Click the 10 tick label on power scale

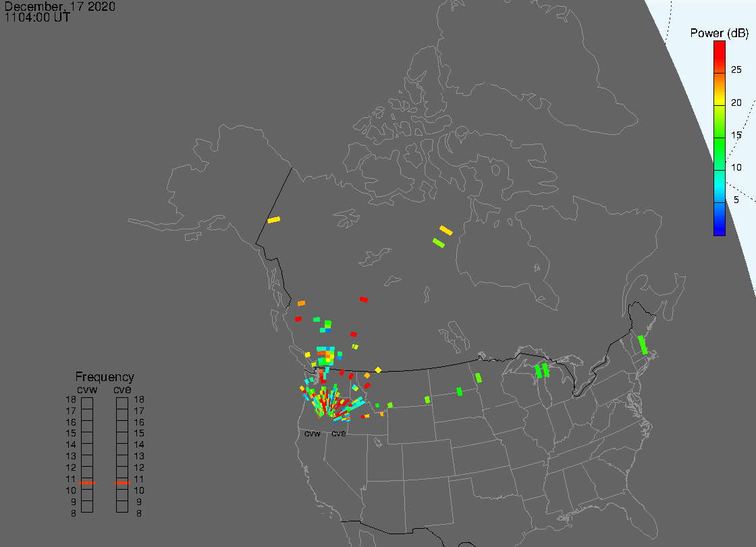736,167
